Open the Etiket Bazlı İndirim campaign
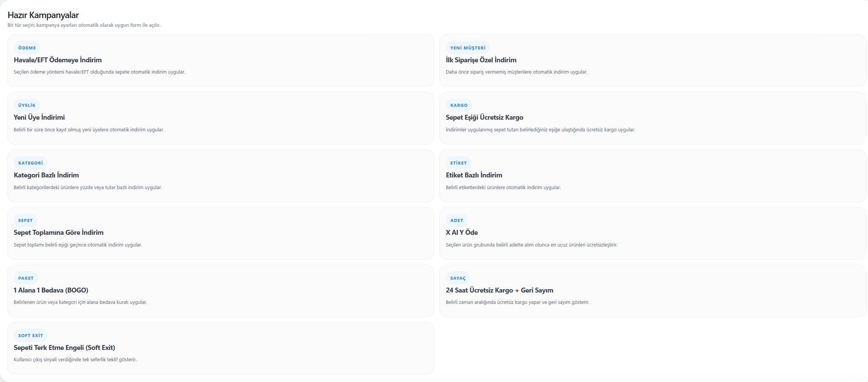Screen dimensions: 868x382 (653, 176)
